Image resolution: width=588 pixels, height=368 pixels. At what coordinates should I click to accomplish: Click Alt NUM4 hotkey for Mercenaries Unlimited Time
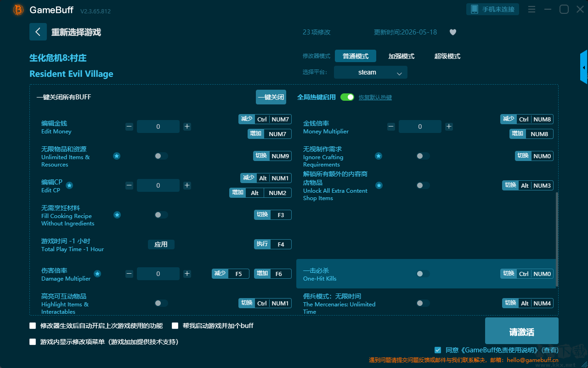point(528,303)
